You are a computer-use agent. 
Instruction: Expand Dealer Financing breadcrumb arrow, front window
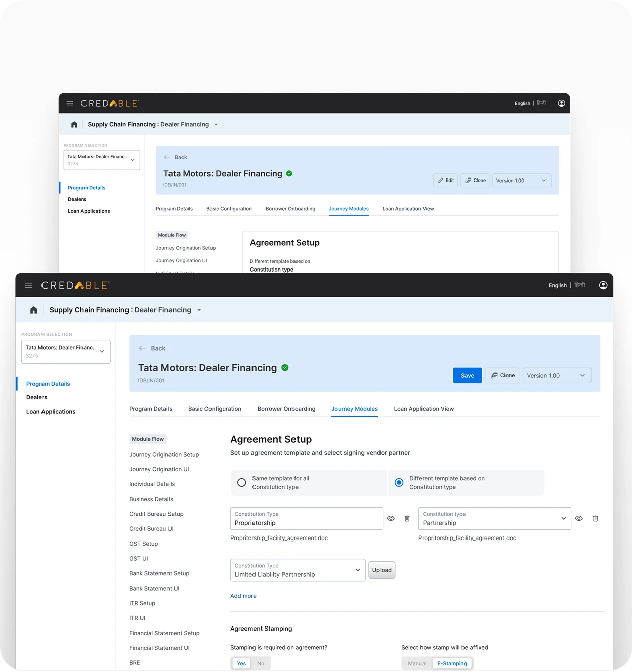[x=199, y=310]
